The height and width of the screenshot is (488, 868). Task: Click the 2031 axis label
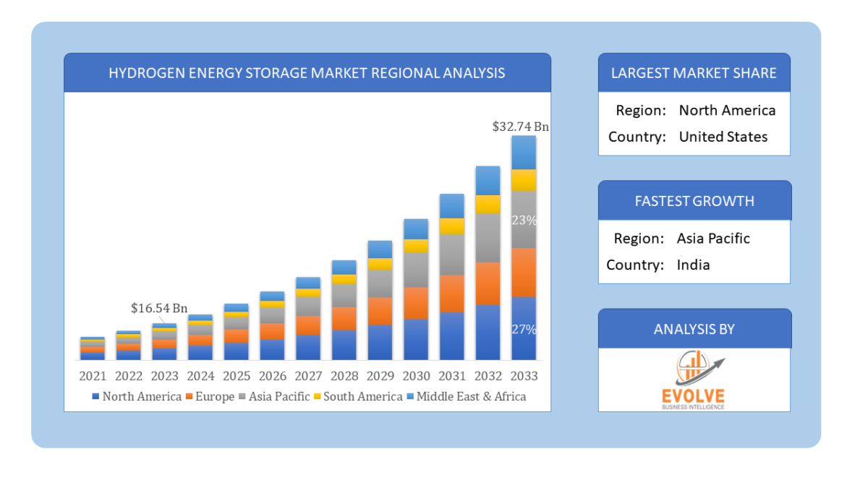pos(452,377)
